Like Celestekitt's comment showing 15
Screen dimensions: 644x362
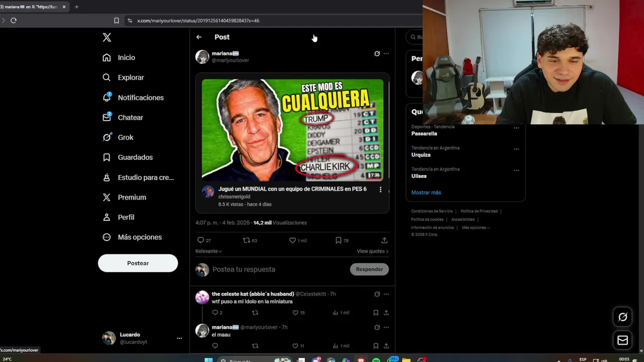point(299,313)
